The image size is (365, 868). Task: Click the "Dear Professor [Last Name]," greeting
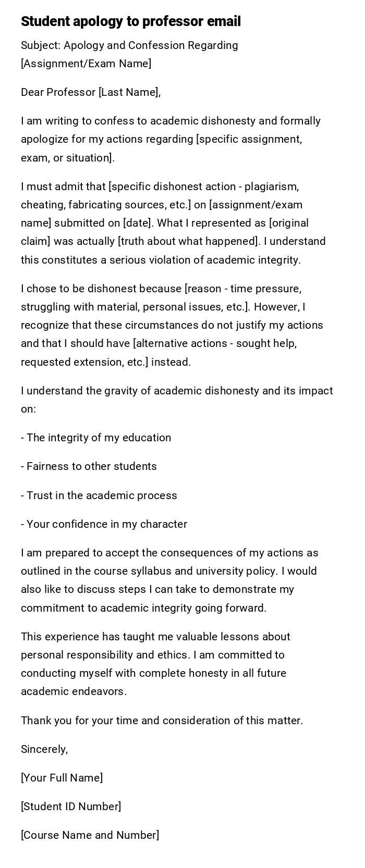[91, 92]
